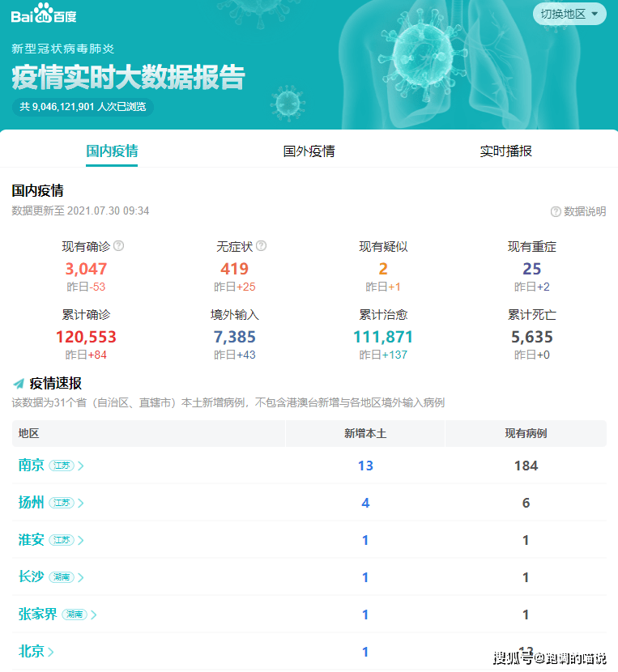Expand the 北京 row chevron
This screenshot has height=672, width=618.
pos(51,652)
